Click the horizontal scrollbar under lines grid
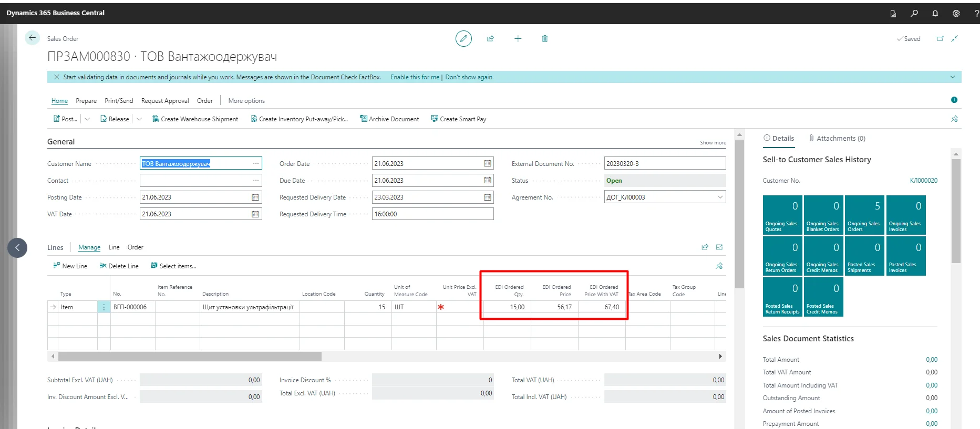This screenshot has width=980, height=429. pos(190,357)
